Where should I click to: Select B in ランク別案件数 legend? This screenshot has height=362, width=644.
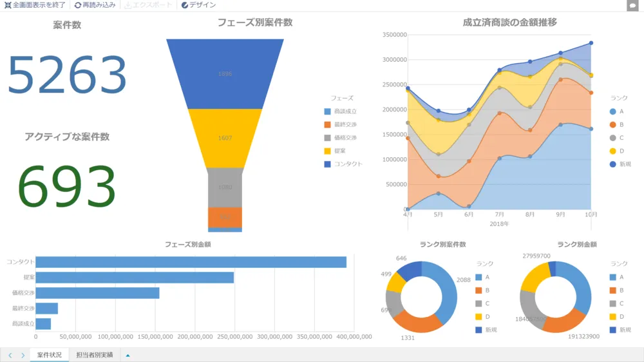click(x=482, y=291)
